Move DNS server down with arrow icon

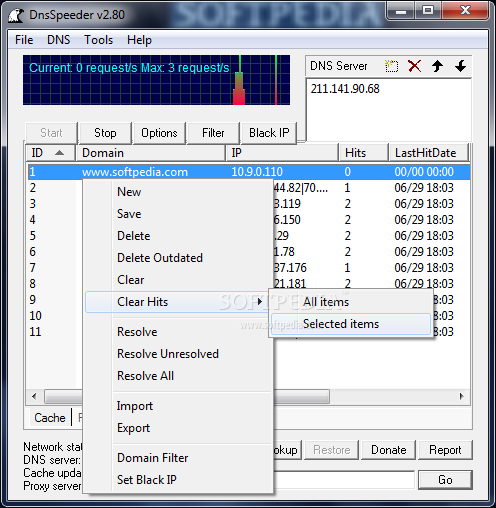tap(460, 66)
